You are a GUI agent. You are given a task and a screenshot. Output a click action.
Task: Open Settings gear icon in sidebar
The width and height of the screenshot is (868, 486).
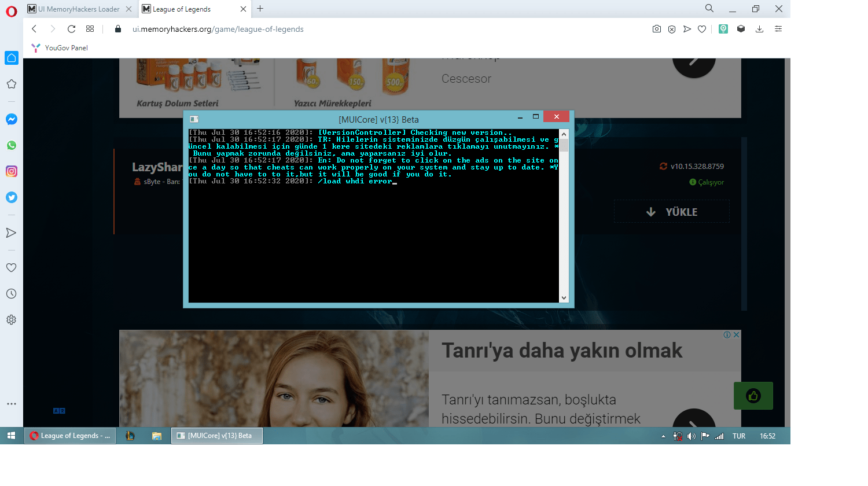point(11,320)
